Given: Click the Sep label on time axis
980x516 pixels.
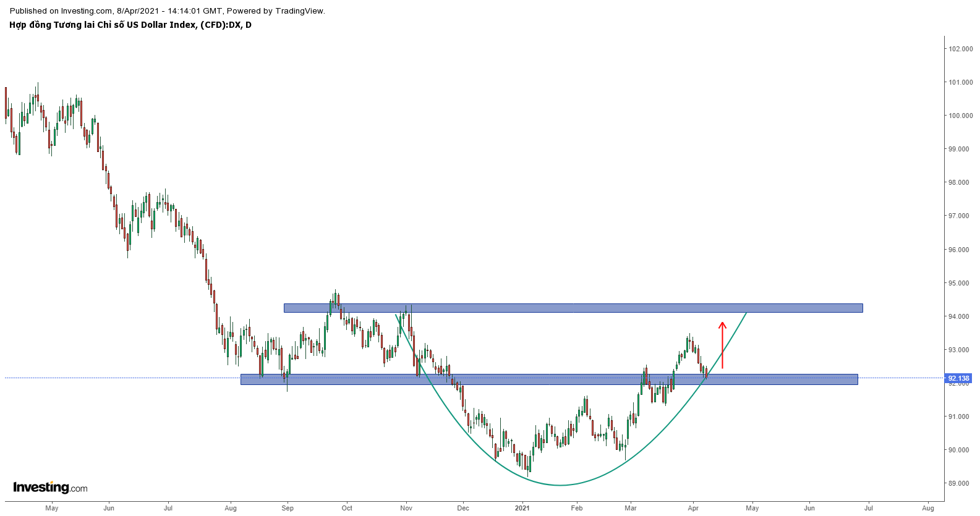Looking at the screenshot, I should pos(288,508).
